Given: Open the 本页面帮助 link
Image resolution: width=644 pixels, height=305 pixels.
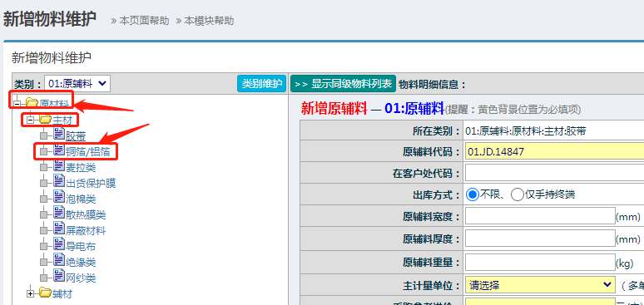Looking at the screenshot, I should [x=144, y=21].
